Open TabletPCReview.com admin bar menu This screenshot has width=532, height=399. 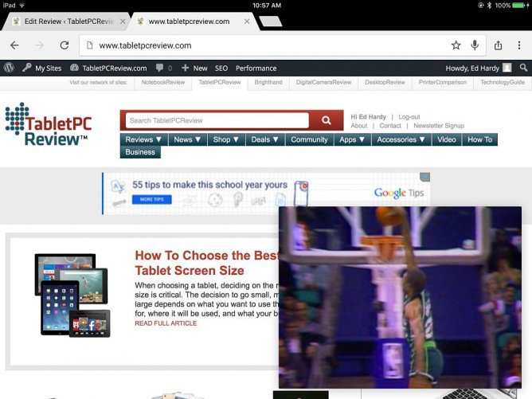(108, 68)
